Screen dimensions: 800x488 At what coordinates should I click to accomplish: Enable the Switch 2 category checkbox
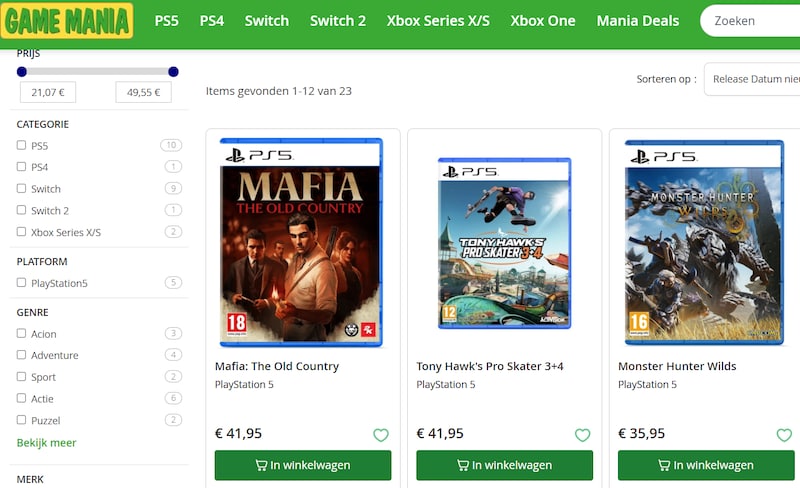pos(22,210)
